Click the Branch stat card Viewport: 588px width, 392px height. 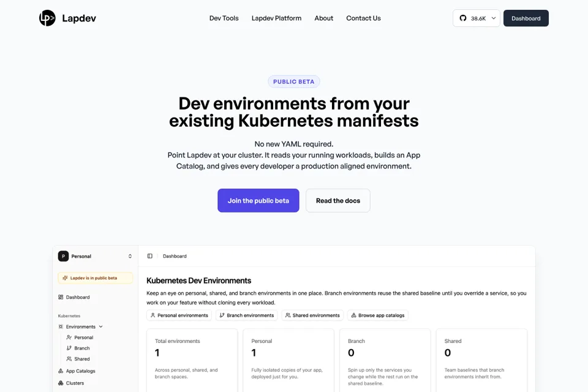385,360
